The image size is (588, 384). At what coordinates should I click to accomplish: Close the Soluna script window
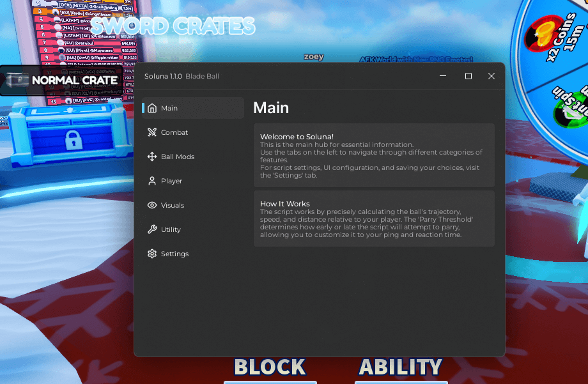pos(491,76)
